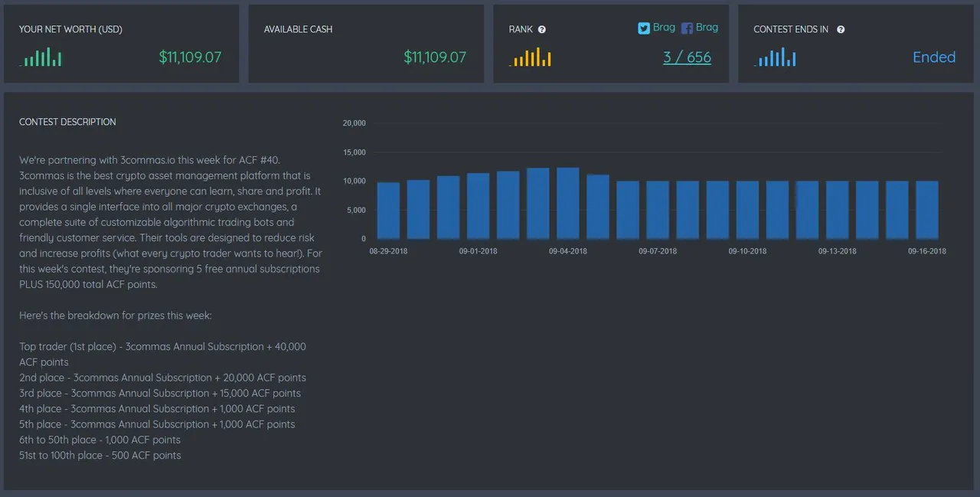
Task: Click the yellow bar-chart icon under RANK
Action: [530, 57]
